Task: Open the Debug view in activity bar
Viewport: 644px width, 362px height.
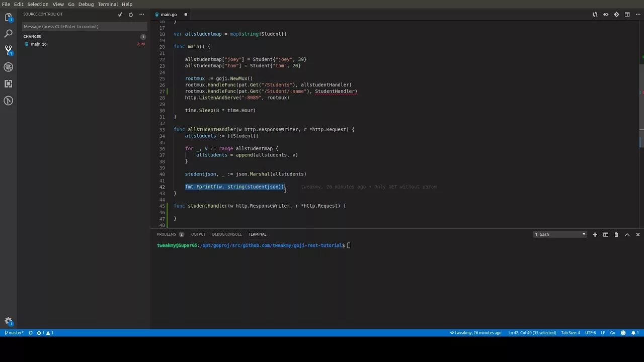Action: 8,67
